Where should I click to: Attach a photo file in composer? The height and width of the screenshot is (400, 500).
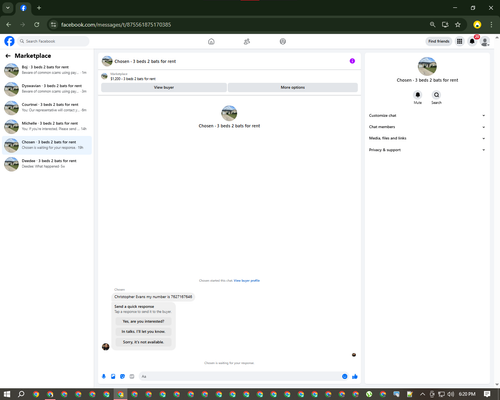tap(113, 376)
